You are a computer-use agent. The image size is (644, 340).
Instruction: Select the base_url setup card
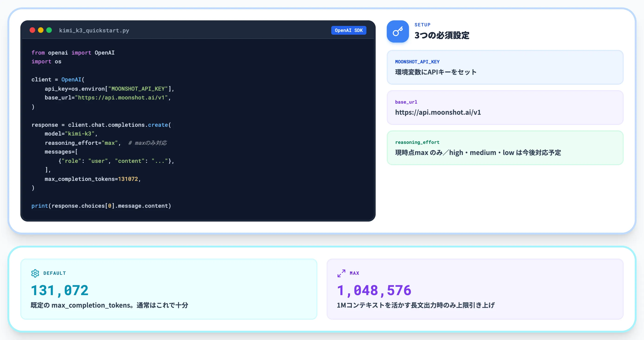(x=505, y=108)
